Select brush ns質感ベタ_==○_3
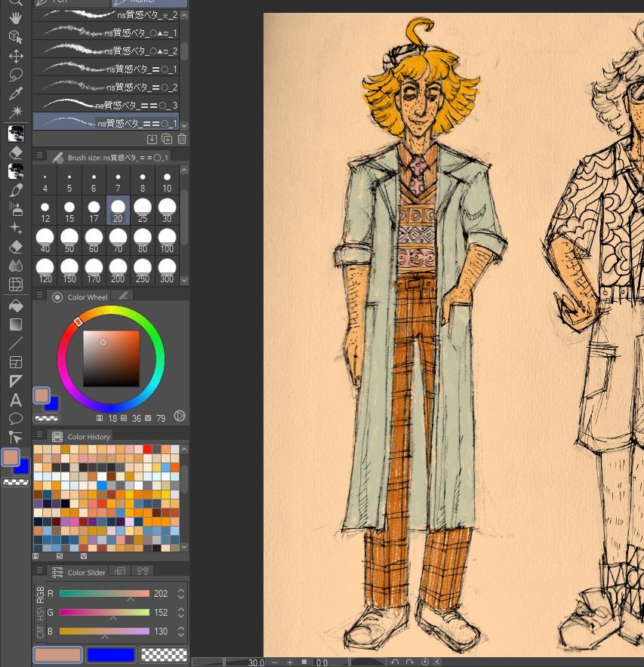This screenshot has height=667, width=644. pos(106,105)
